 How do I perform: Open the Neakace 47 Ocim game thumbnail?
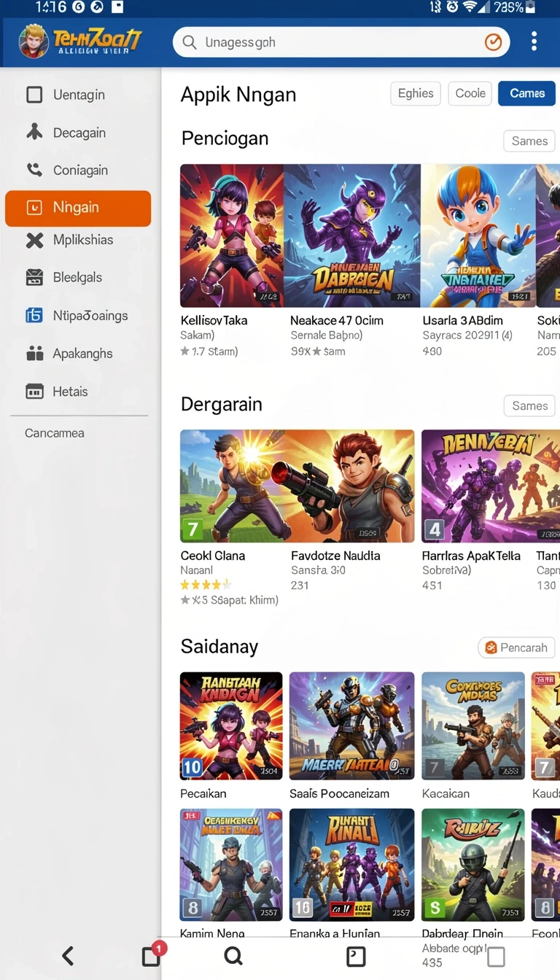click(352, 236)
